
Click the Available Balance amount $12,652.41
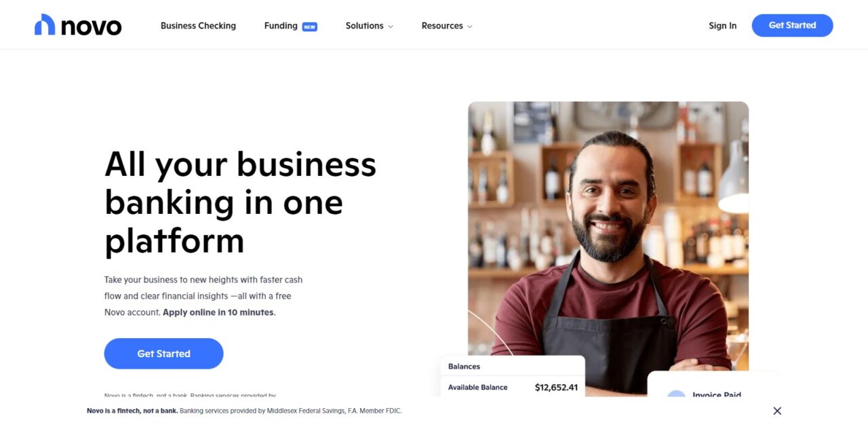click(x=556, y=388)
